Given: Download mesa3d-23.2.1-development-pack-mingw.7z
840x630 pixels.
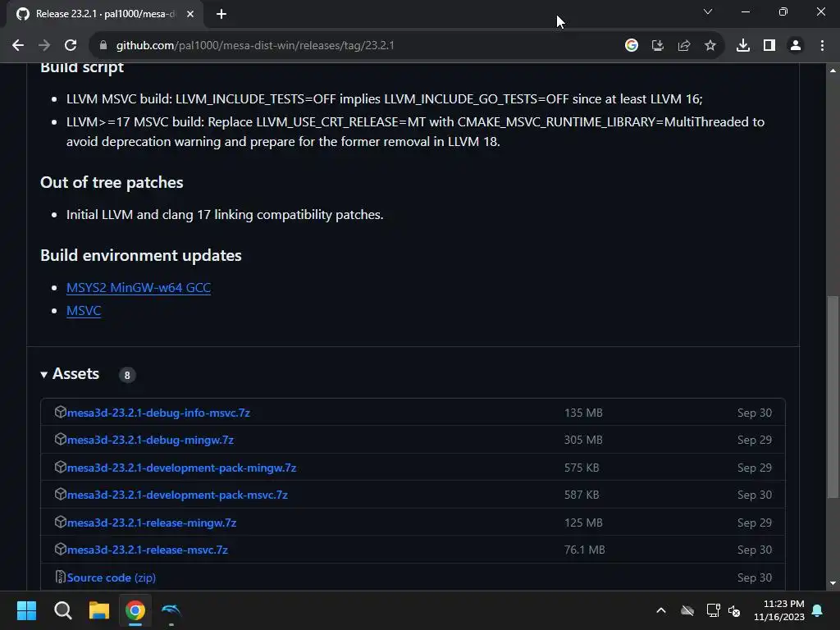Looking at the screenshot, I should pos(181,468).
